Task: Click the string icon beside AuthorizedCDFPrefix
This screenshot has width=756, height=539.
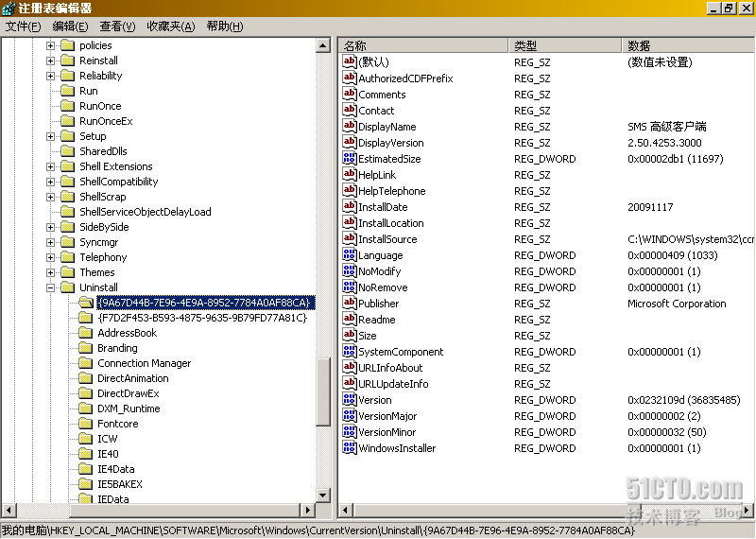Action: [x=349, y=78]
